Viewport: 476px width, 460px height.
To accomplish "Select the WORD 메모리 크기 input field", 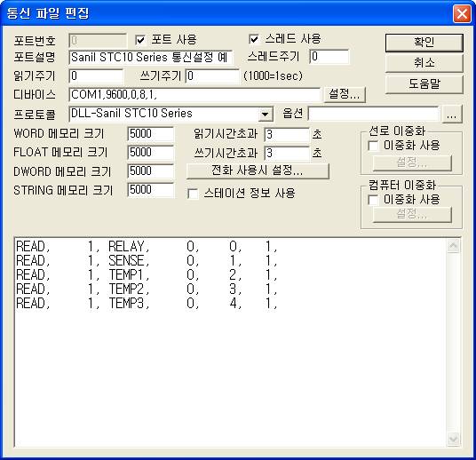I will click(x=151, y=134).
